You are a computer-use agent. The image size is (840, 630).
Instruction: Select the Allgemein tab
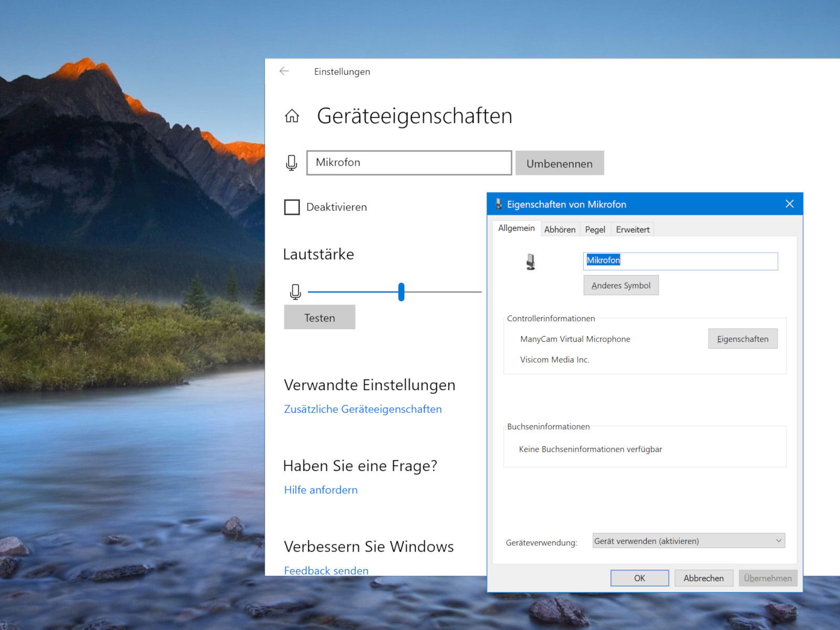pos(516,228)
